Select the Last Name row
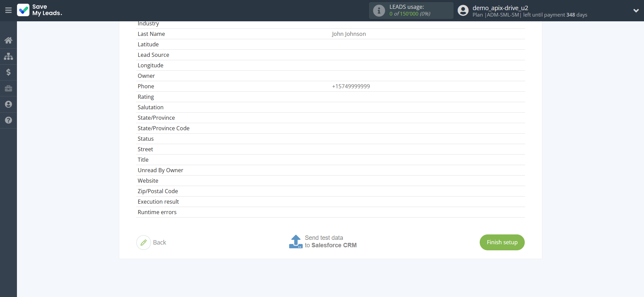Screen dimensions: 644x297 (x=151, y=34)
